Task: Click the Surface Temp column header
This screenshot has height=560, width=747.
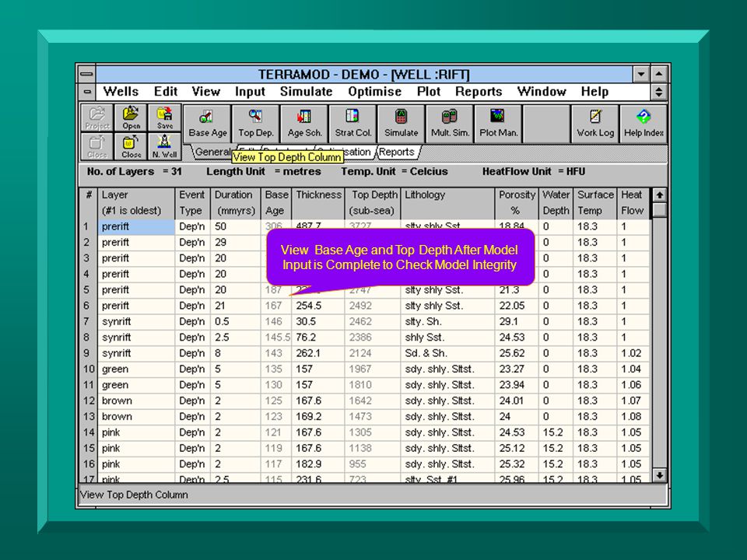Action: (x=595, y=203)
